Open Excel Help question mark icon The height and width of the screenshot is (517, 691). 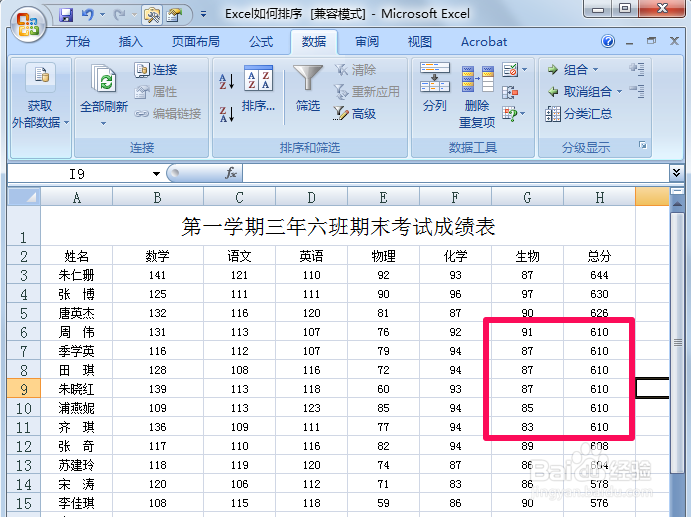coord(608,41)
